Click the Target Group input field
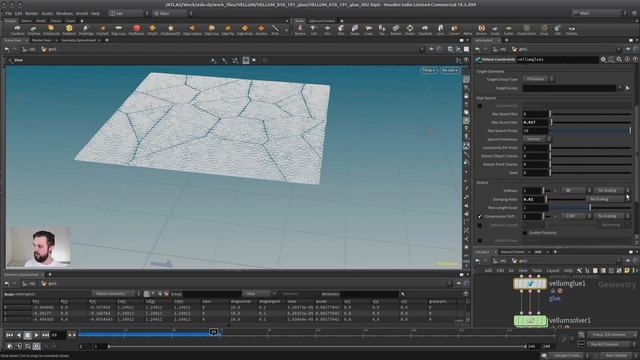 pyautogui.click(x=569, y=88)
